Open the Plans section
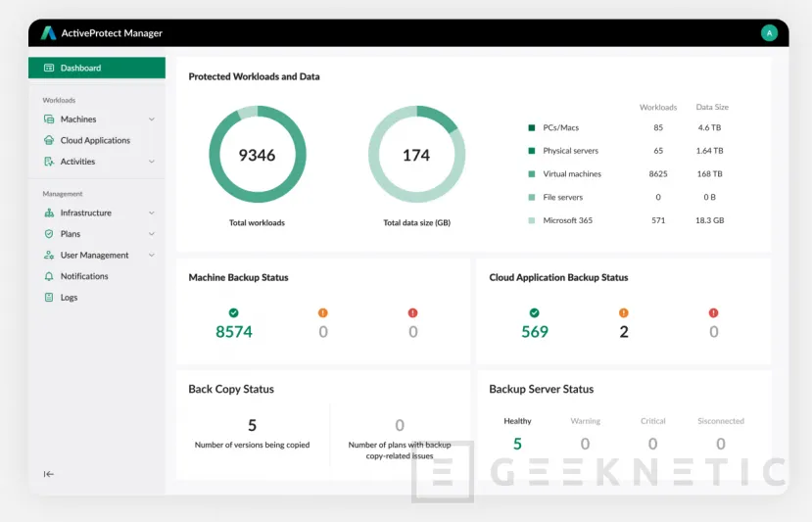 pos(97,234)
